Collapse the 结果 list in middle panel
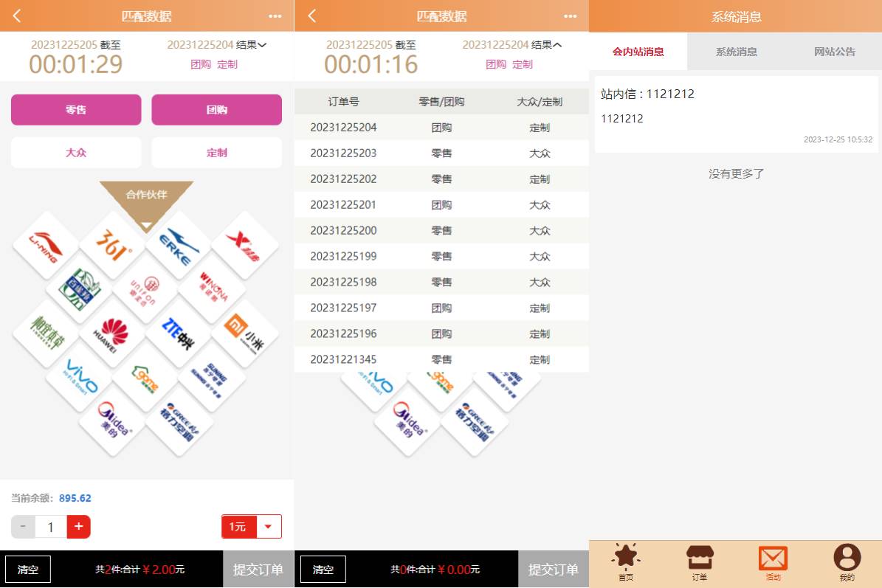The height and width of the screenshot is (588, 882). pos(557,45)
